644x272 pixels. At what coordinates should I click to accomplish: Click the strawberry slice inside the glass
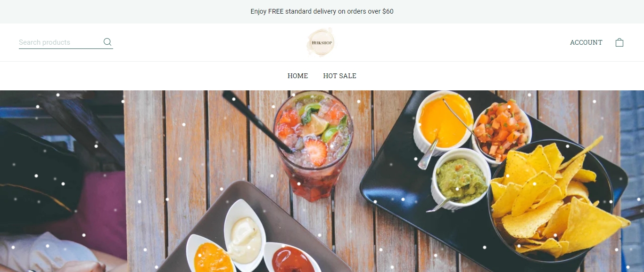click(x=316, y=152)
